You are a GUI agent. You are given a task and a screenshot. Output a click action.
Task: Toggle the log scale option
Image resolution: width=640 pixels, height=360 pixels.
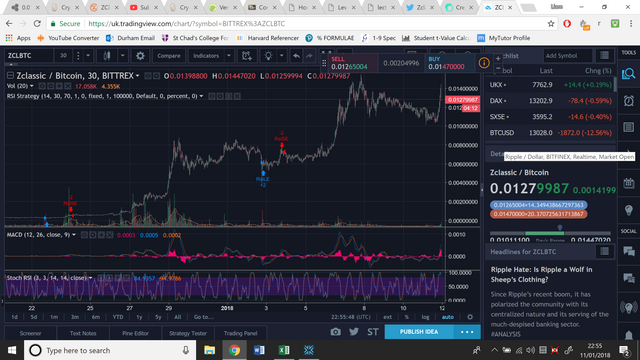(425, 317)
